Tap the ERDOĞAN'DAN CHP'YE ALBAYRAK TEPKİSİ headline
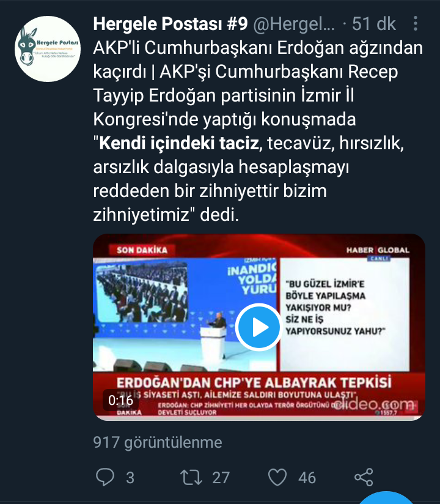 coord(254,382)
